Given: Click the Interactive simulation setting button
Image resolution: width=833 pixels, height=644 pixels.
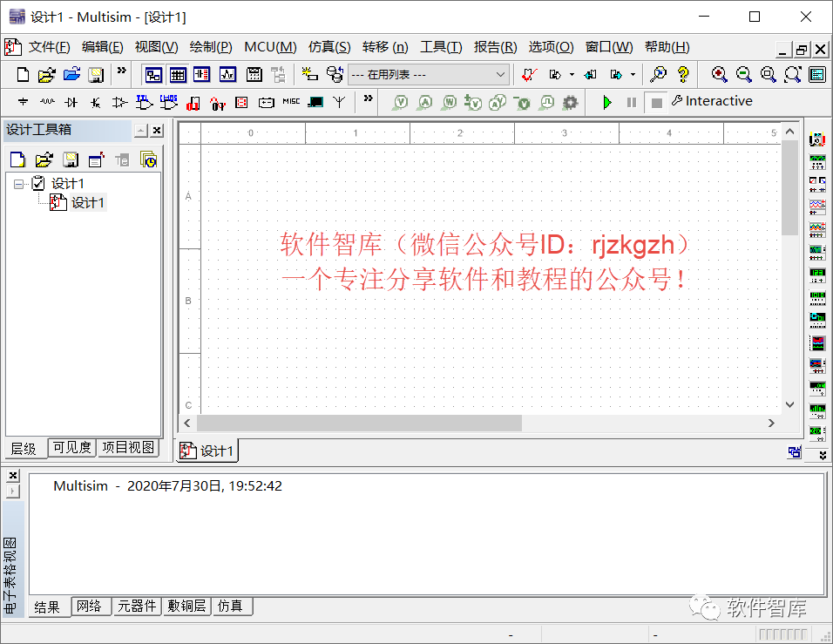Looking at the screenshot, I should 712,101.
